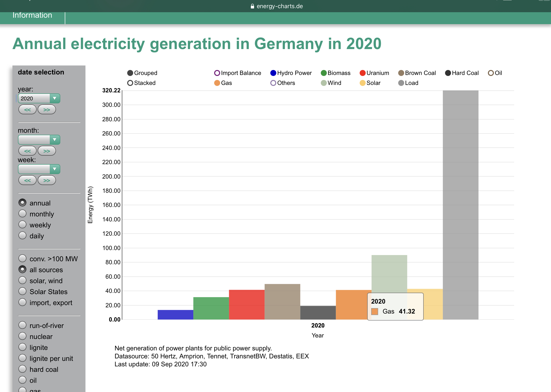Hide the Uranium series via legend dot

click(x=362, y=73)
